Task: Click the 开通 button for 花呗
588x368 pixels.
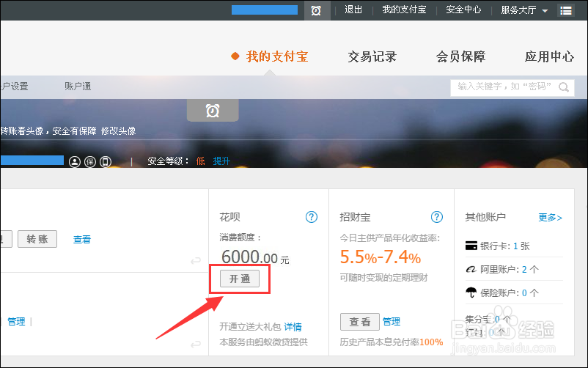Action: [240, 279]
